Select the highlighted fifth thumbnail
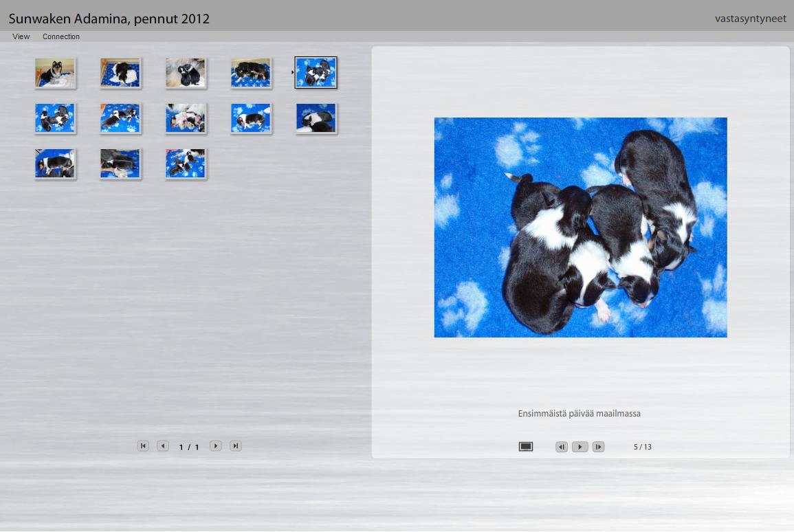794x532 pixels. [x=316, y=72]
